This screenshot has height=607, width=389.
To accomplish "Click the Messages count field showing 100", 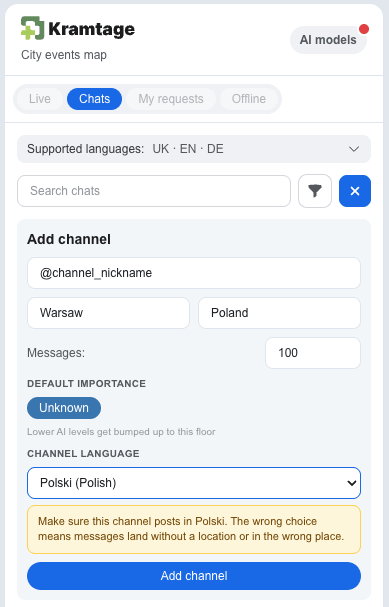I will pos(313,353).
